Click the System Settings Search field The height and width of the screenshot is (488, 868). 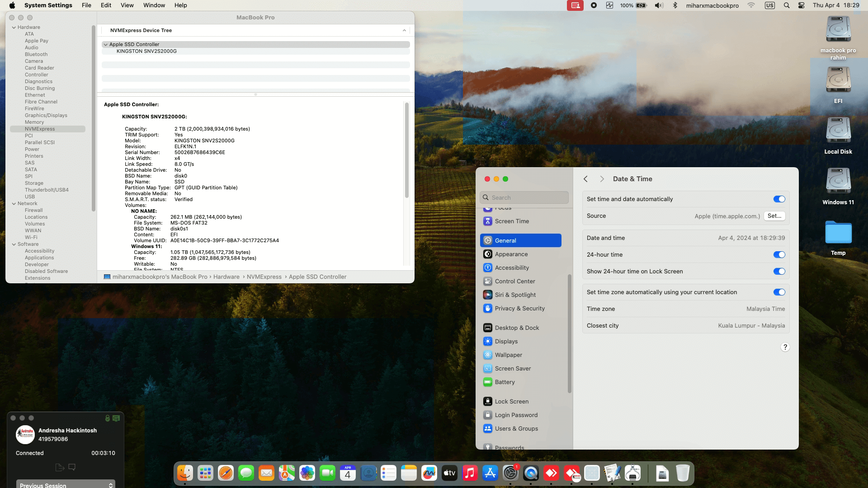coord(524,197)
